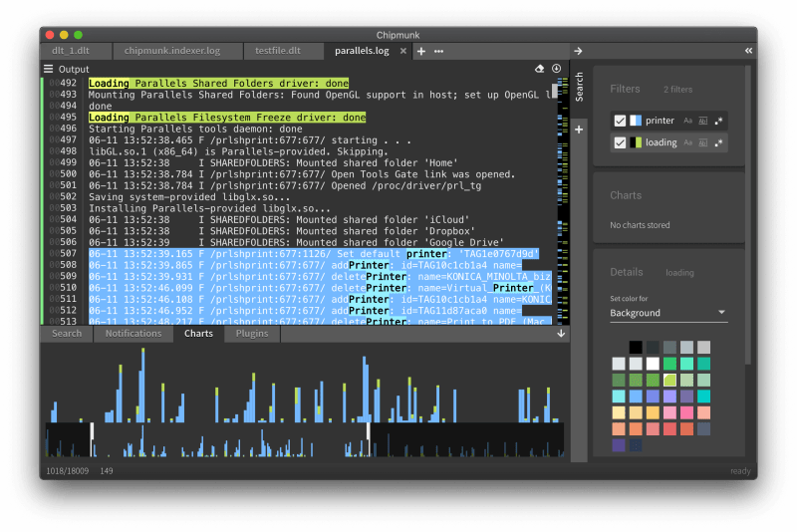
Task: Uncheck the loading filter checkbox
Action: pos(620,142)
